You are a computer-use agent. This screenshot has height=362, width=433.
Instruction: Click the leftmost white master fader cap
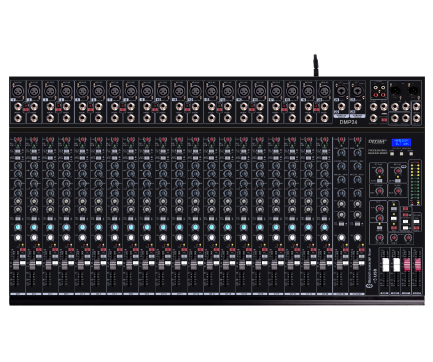(x=386, y=265)
